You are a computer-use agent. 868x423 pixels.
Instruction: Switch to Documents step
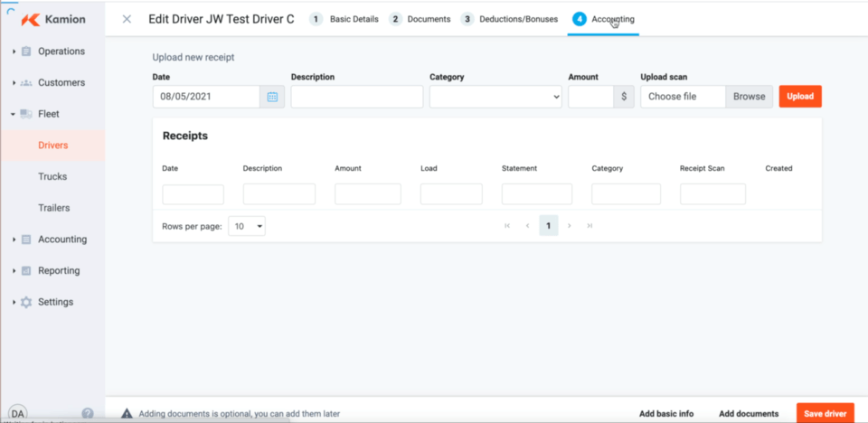[x=420, y=19]
